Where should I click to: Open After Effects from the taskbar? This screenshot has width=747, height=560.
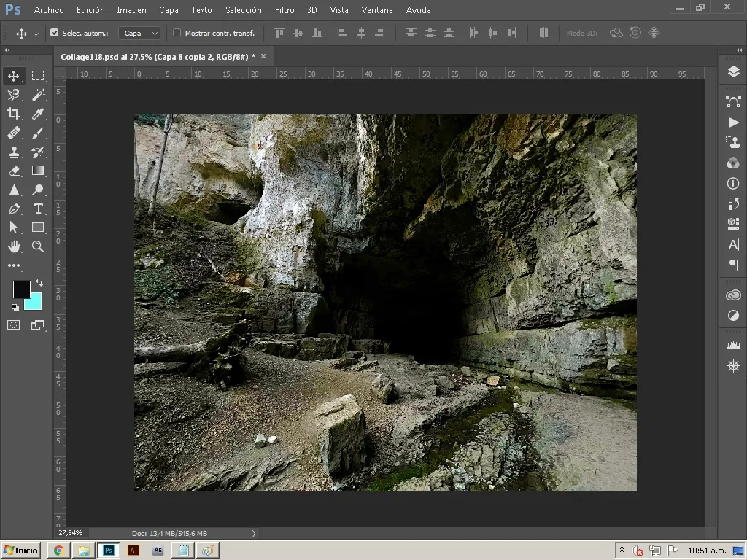[x=158, y=551]
